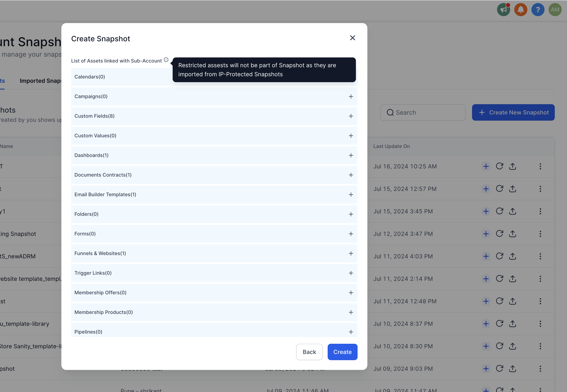Screen dimensions: 567x392
Task: Open the AM user avatar menu
Action: (555, 10)
